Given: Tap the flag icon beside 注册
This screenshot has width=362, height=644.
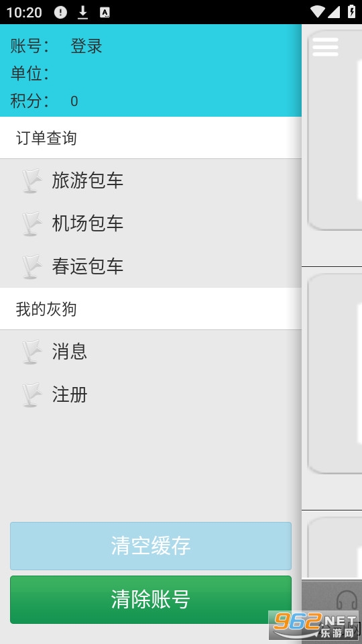Looking at the screenshot, I should (x=32, y=394).
